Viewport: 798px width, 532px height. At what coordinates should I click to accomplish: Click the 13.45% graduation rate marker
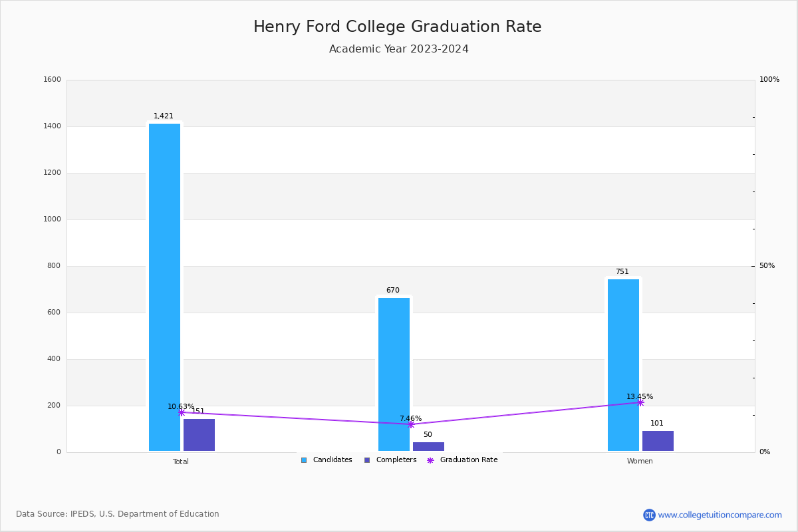(x=640, y=402)
